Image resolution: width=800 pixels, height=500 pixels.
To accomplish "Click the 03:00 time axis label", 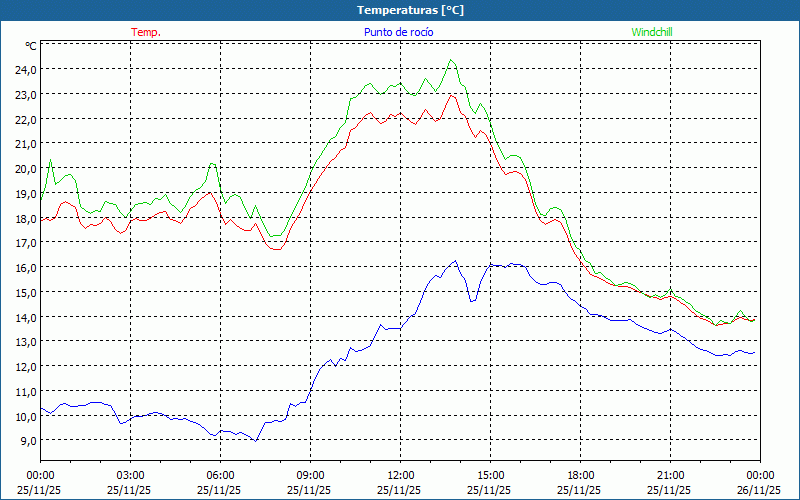I will tap(130, 475).
